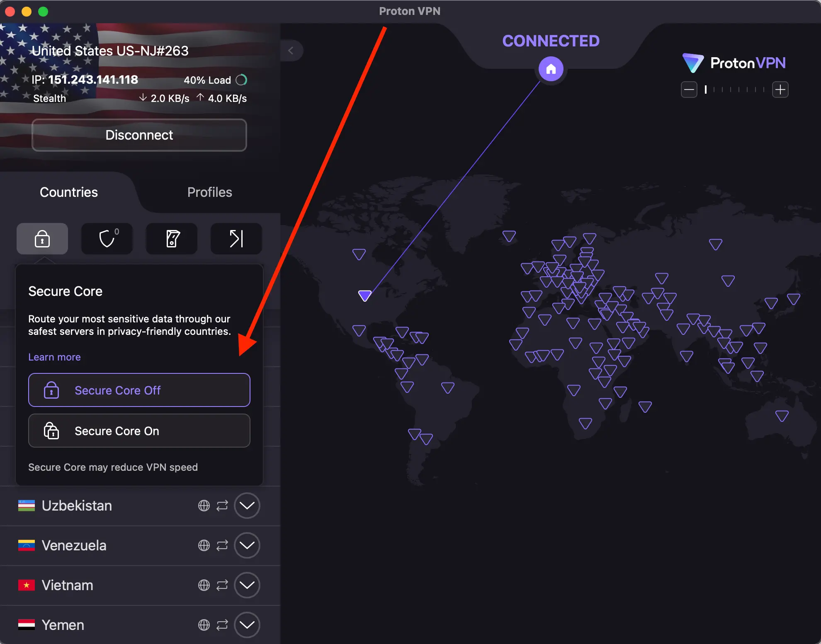Open the Kill Switch settings icon

[171, 239]
